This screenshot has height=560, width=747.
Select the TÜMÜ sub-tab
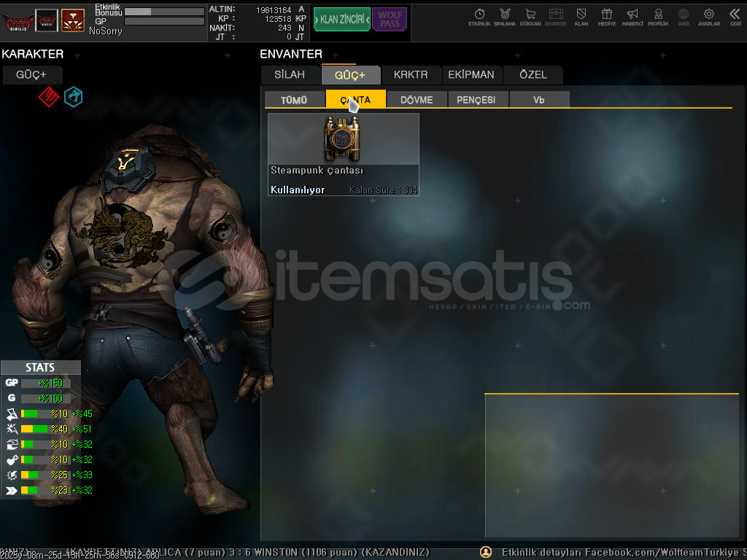click(x=294, y=99)
